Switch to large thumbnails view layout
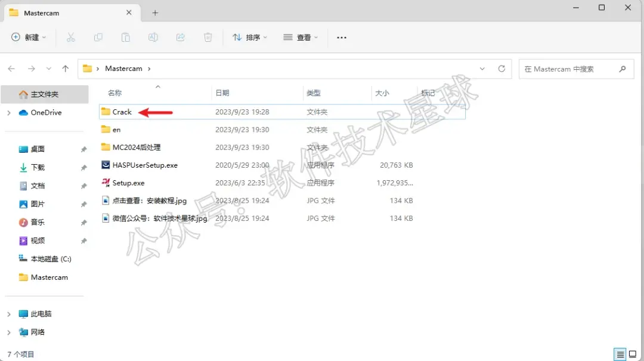 pos(633,354)
